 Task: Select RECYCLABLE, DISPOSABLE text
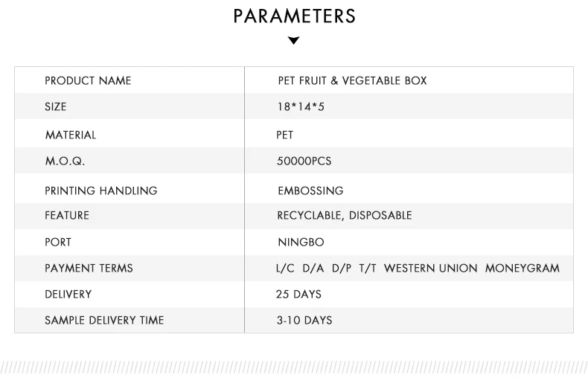[344, 216]
